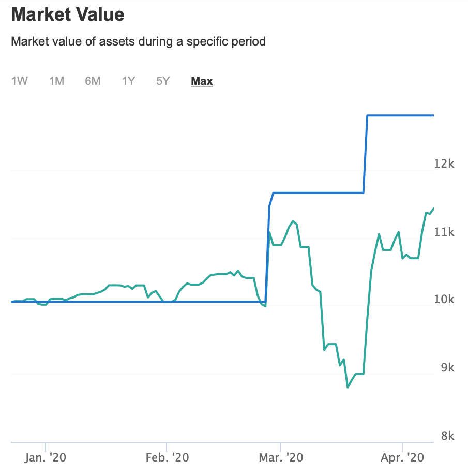
Task: Select the 1W time range
Action: coord(19,81)
